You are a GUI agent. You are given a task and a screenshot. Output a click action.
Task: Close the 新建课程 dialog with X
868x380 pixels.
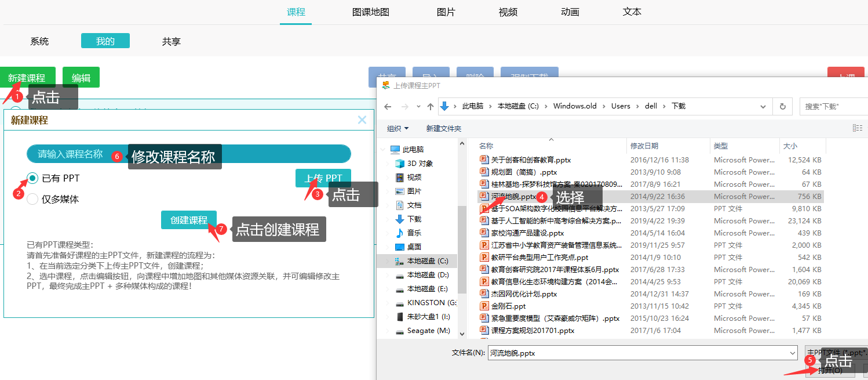click(362, 120)
